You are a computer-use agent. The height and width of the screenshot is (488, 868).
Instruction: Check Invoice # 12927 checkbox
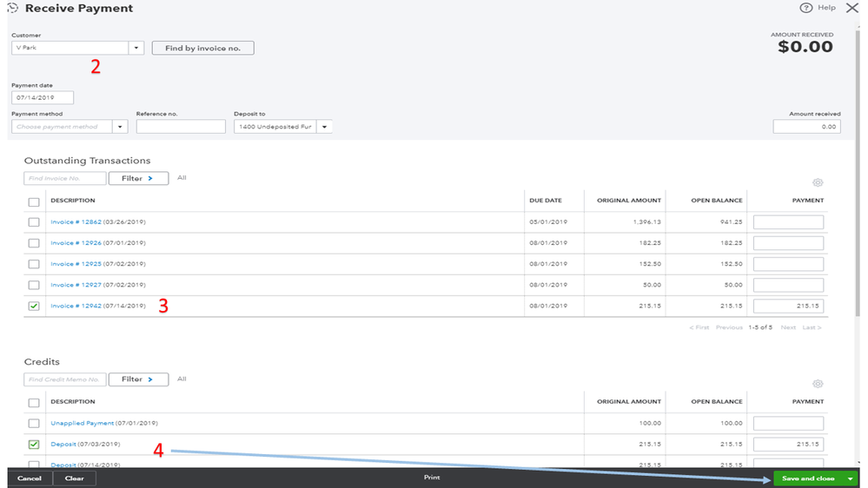[34, 285]
